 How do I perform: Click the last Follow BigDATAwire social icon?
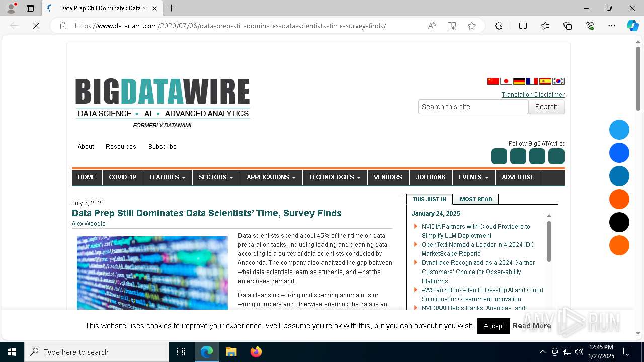(x=556, y=156)
